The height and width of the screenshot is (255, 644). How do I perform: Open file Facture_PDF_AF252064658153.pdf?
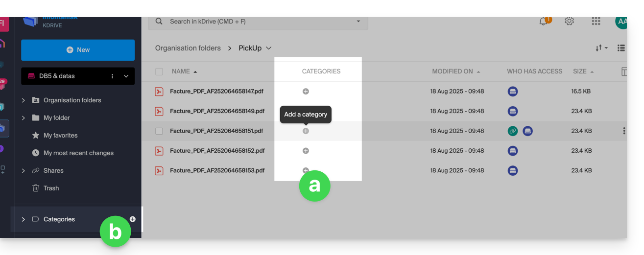pos(217,171)
